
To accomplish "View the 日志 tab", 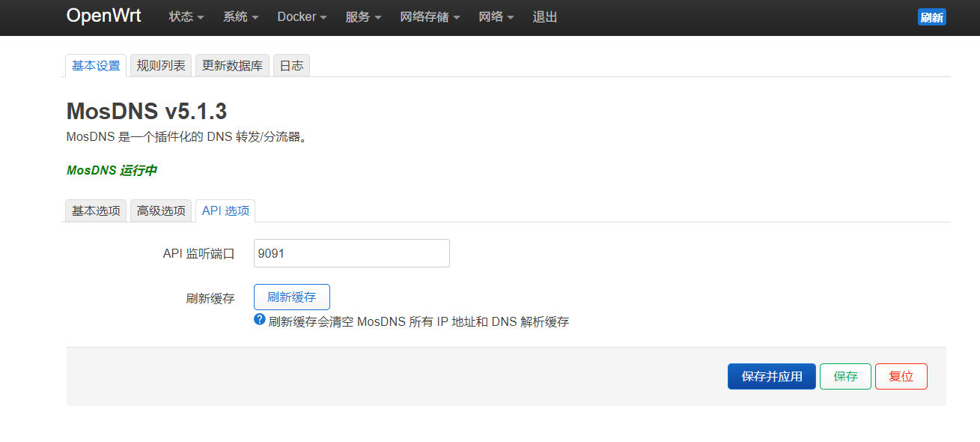I will pos(291,66).
